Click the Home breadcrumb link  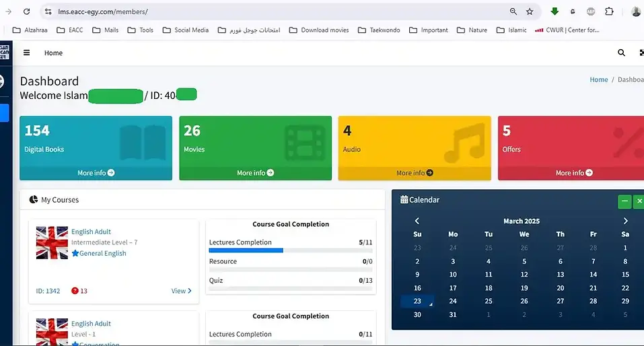pos(599,79)
